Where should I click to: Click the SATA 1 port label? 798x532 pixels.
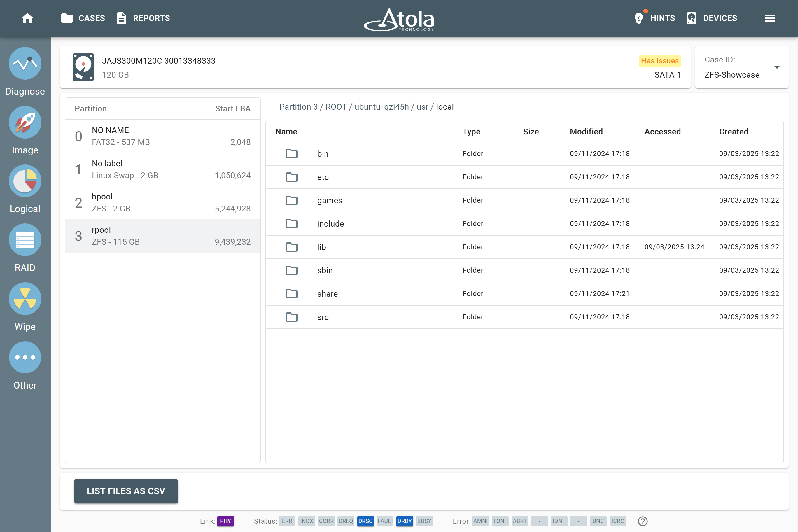[667, 75]
